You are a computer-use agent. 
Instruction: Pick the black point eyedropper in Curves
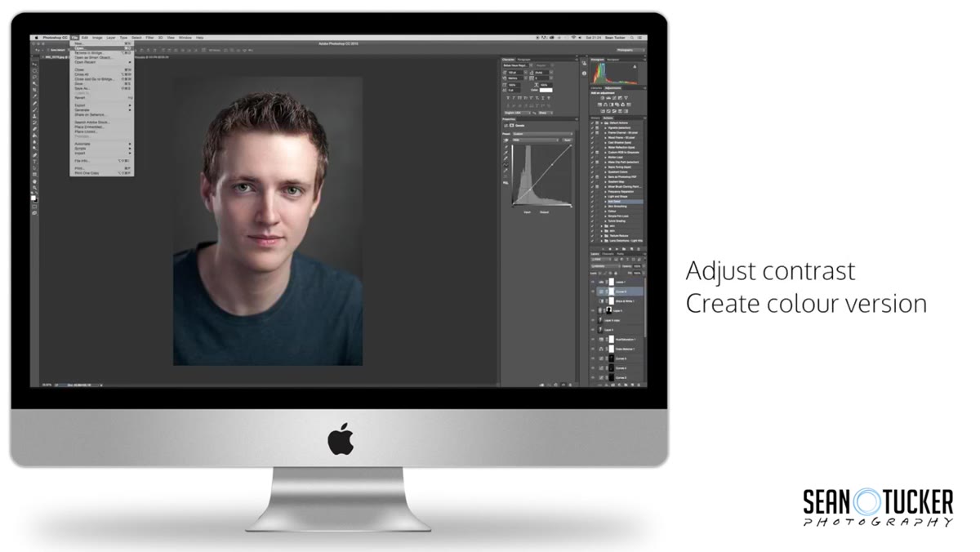tap(506, 146)
